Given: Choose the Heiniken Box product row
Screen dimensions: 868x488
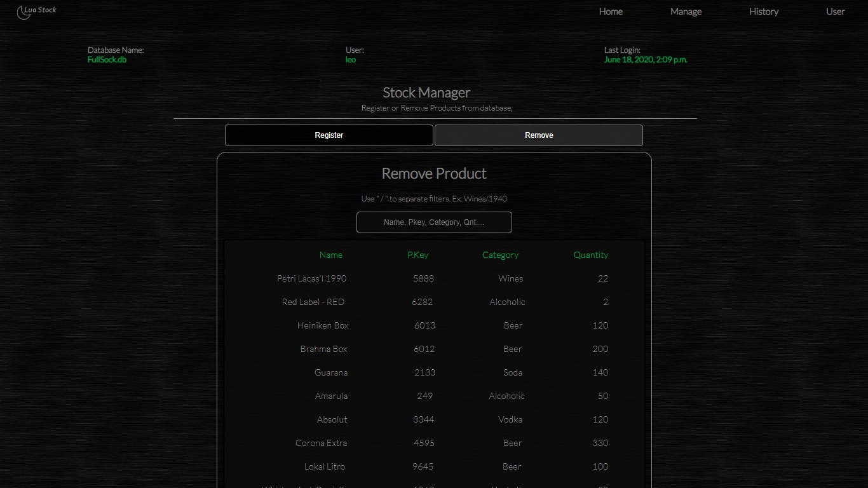Looking at the screenshot, I should click(x=323, y=325).
